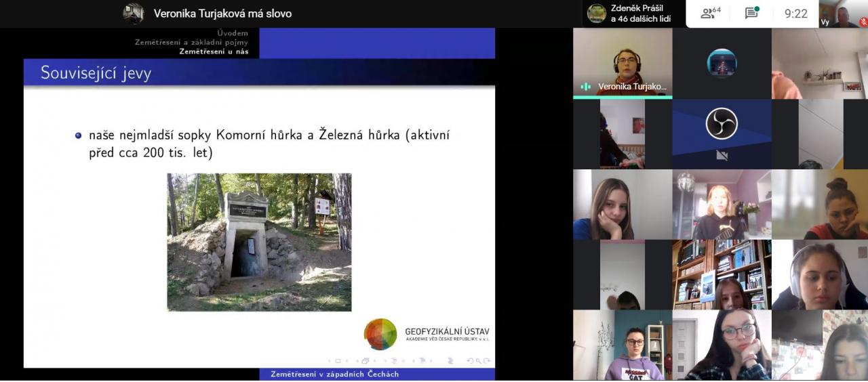Viewport: 868px width, 382px height.
Task: Click the 'Veronika Turjaková má slovo' presenter banner
Action: click(x=222, y=14)
